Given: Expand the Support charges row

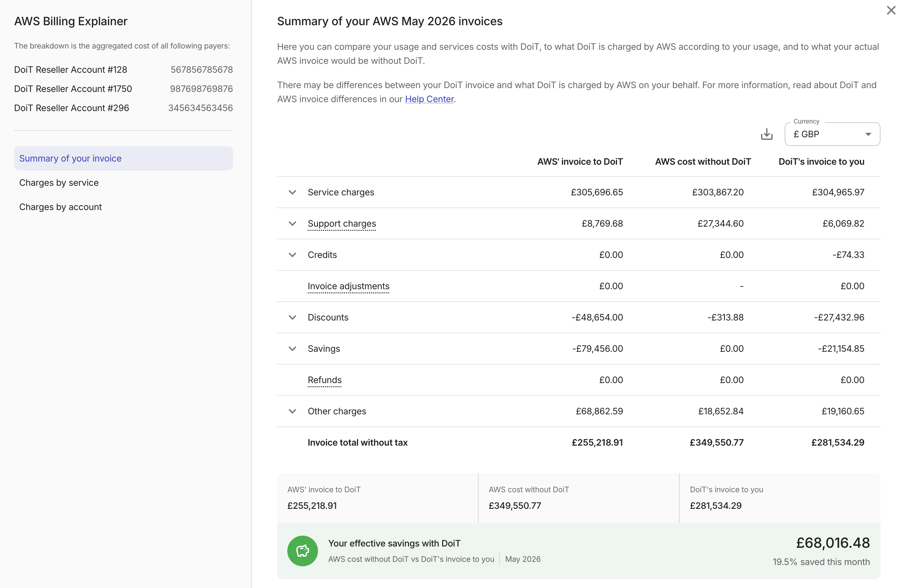Looking at the screenshot, I should point(292,223).
